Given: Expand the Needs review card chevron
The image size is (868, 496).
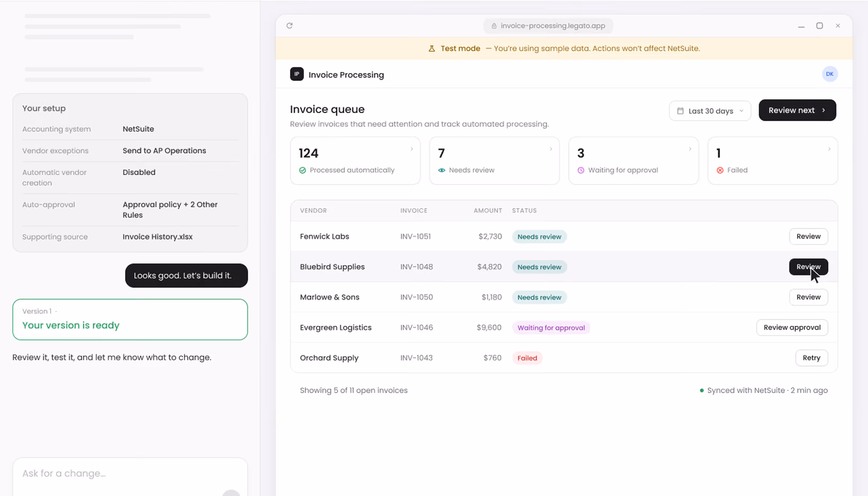Looking at the screenshot, I should (551, 149).
